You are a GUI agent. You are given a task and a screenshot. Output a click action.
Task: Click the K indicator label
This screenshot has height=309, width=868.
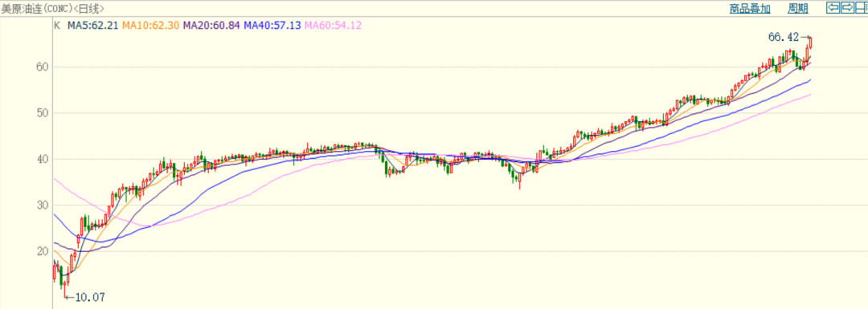coord(56,25)
